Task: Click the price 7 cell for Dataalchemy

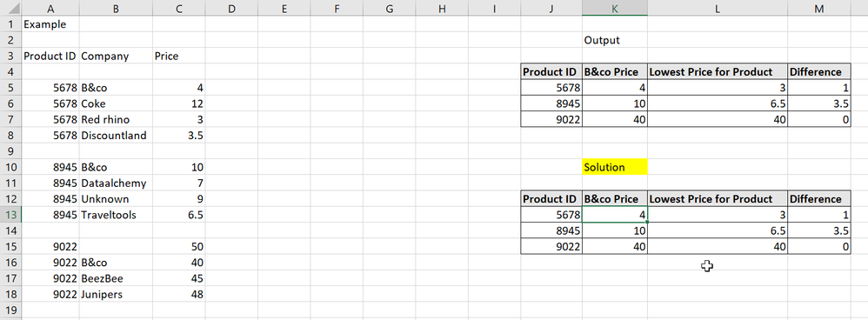Action: 179,183
